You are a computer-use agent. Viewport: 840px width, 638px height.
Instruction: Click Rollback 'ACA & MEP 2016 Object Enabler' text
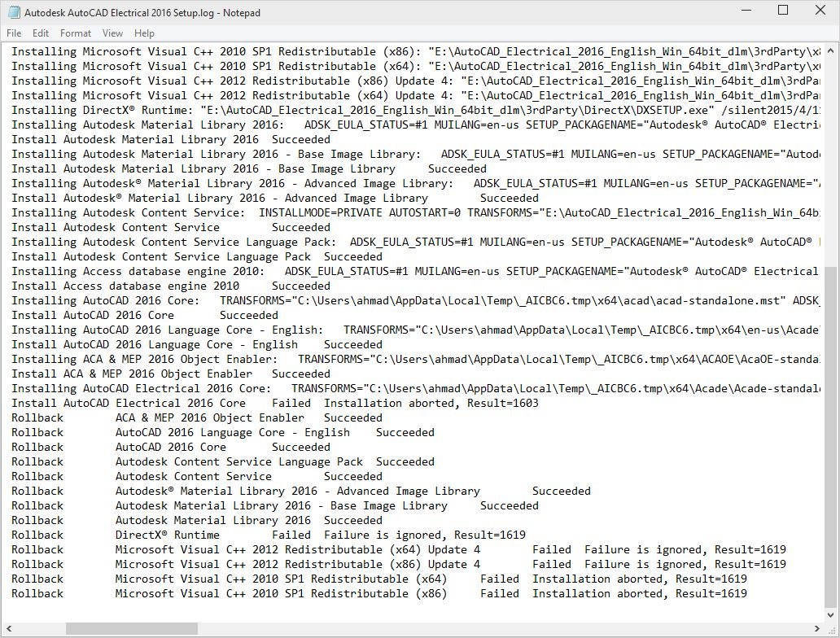click(209, 417)
